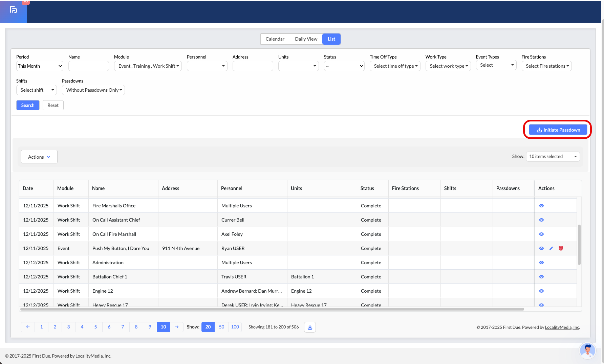The image size is (604, 364).
Task: Click the First Due logo icon
Action: [x=14, y=10]
